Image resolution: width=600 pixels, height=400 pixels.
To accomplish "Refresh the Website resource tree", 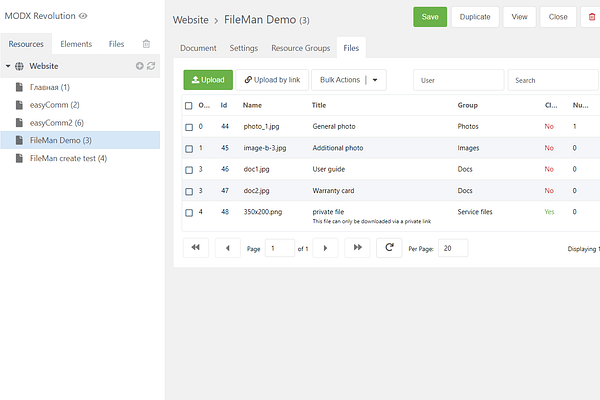I will coord(151,66).
